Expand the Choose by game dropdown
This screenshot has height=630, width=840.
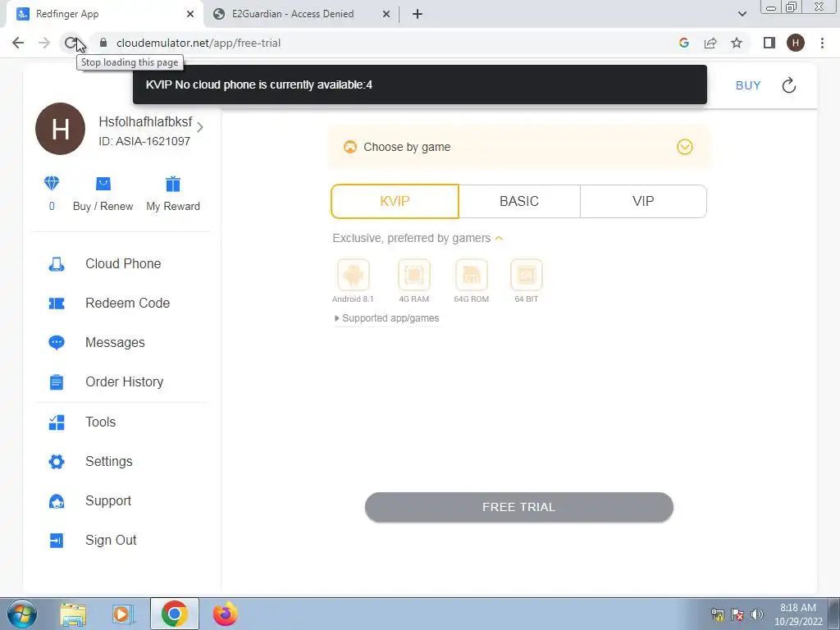pos(685,147)
